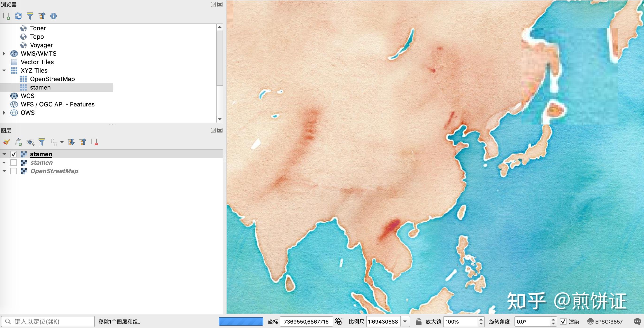Toggle the 渲染 render checkbox
The width and height of the screenshot is (644, 328).
point(563,321)
